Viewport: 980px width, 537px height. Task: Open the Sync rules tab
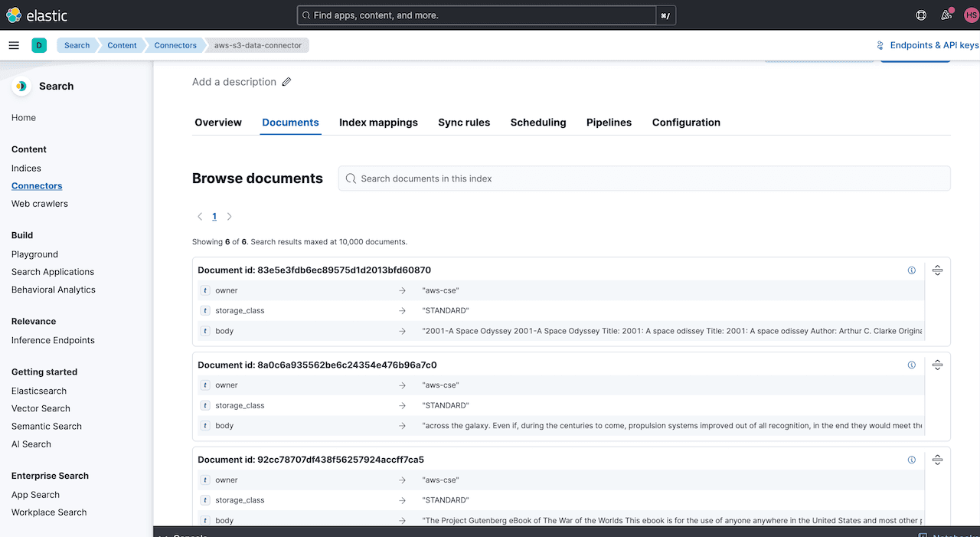(464, 123)
